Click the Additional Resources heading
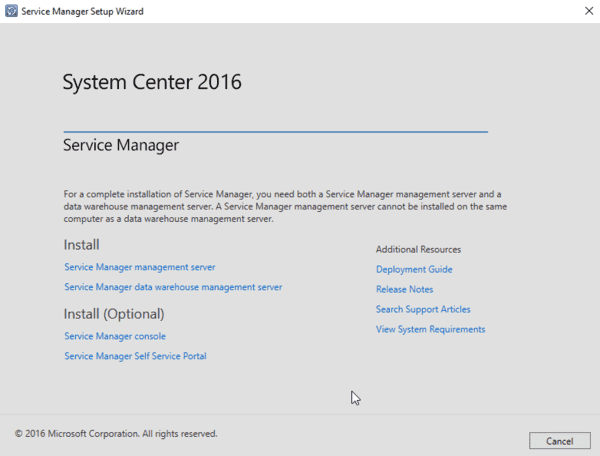 (418, 249)
